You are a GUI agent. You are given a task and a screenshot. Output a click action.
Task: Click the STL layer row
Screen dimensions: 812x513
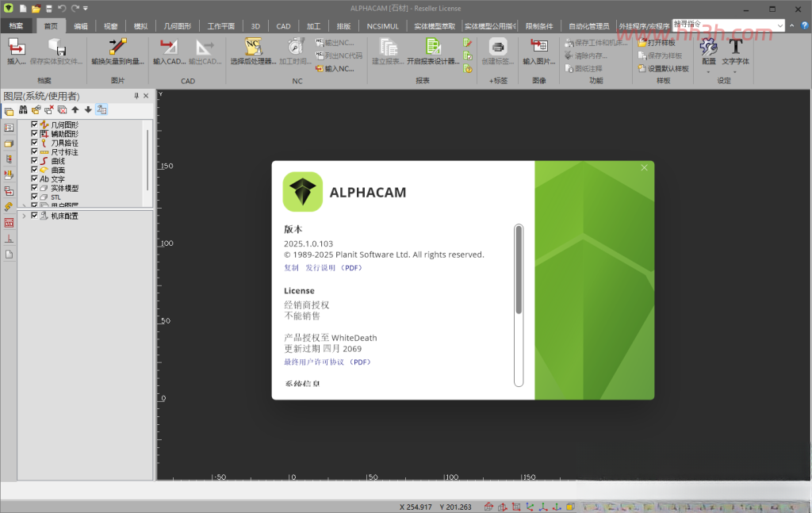(56, 197)
